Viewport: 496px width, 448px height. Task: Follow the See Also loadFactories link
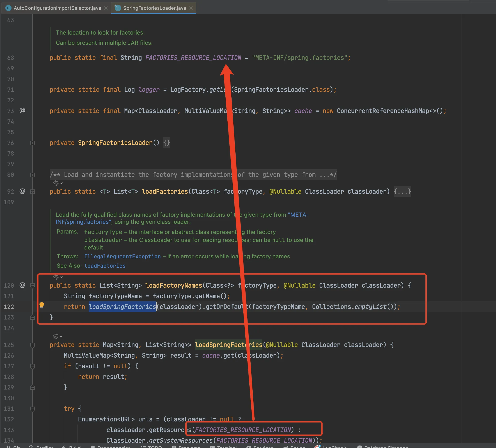pos(105,266)
